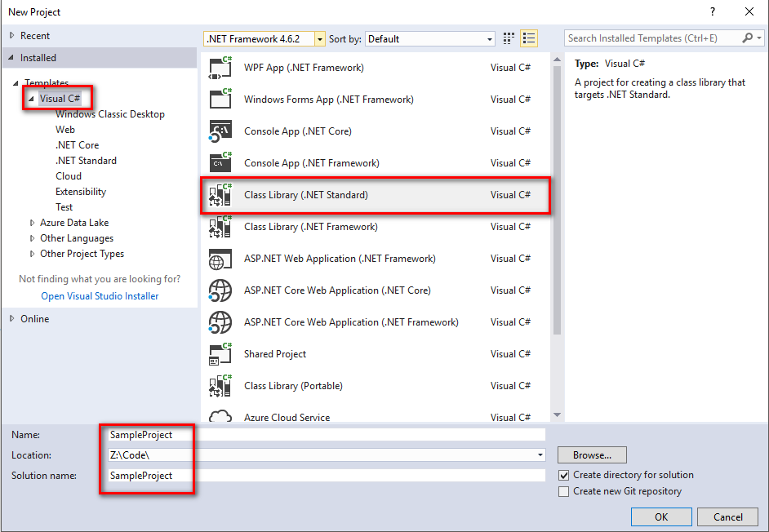Click the search magnifier icon
The image size is (769, 532).
coord(748,38)
